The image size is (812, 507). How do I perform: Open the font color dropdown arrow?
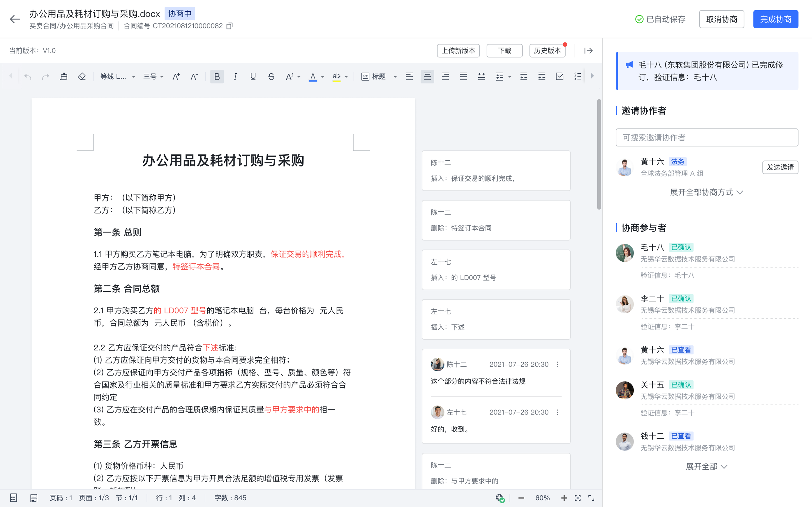click(322, 77)
